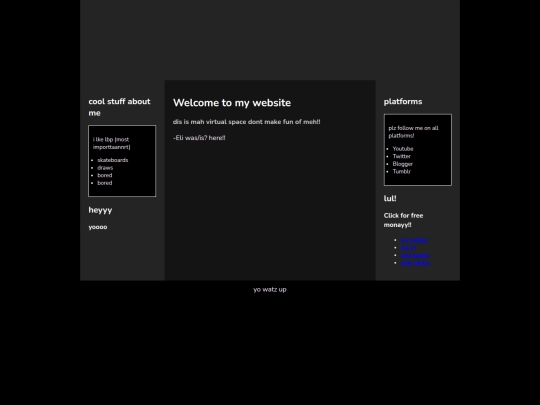
Task: Click the "platforms" sidebar heading
Action: [x=403, y=102]
